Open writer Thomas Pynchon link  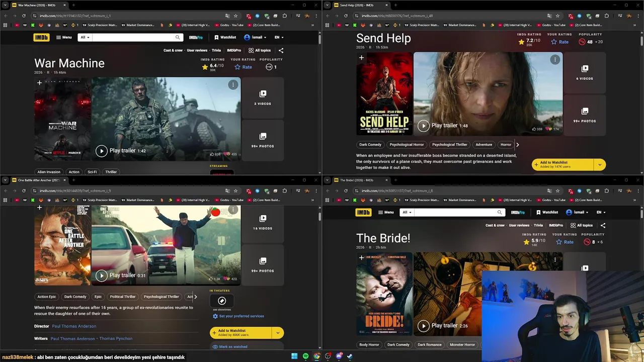[116, 339]
